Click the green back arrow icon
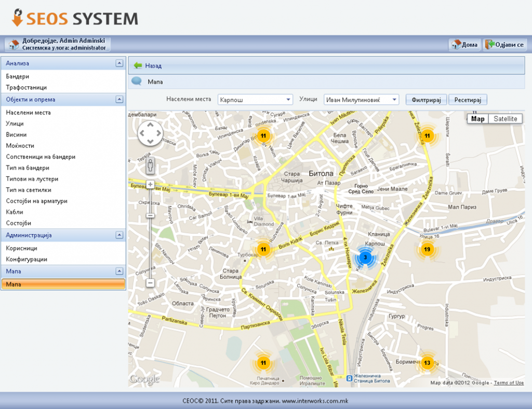Screen dimensions: 532x409 click(137, 65)
